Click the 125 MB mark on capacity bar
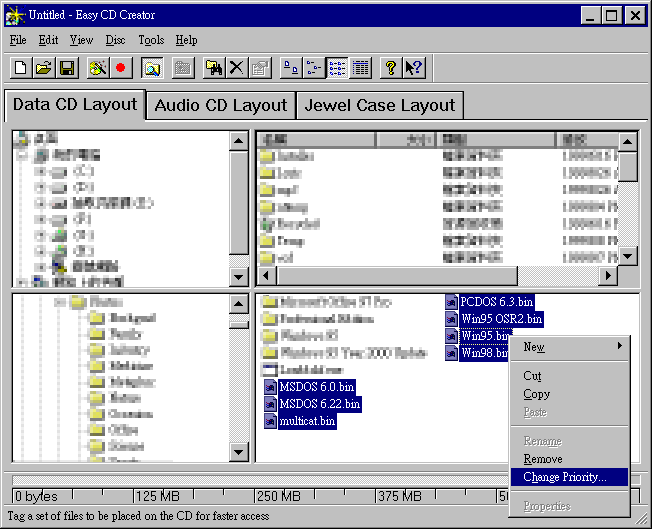The image size is (652, 529). (158, 496)
